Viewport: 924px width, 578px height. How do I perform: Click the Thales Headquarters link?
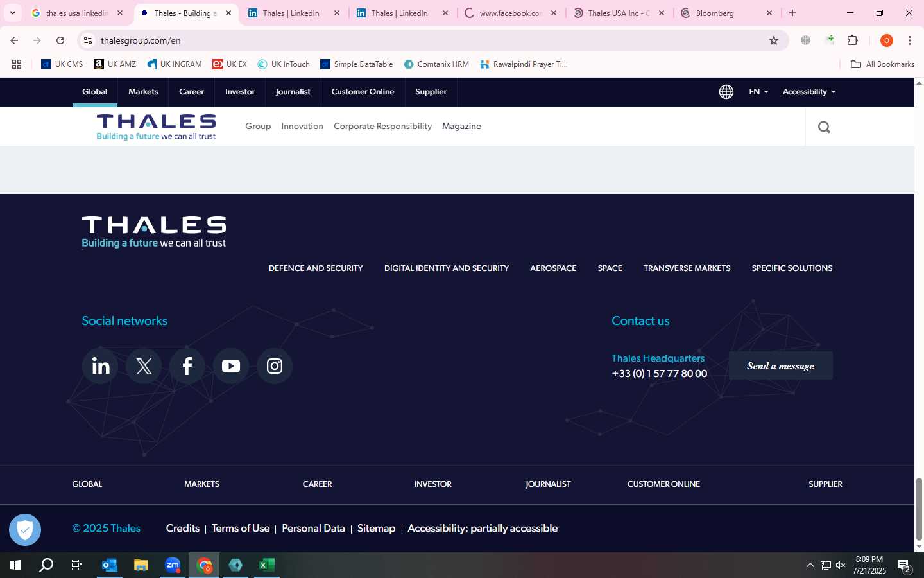[x=658, y=358]
